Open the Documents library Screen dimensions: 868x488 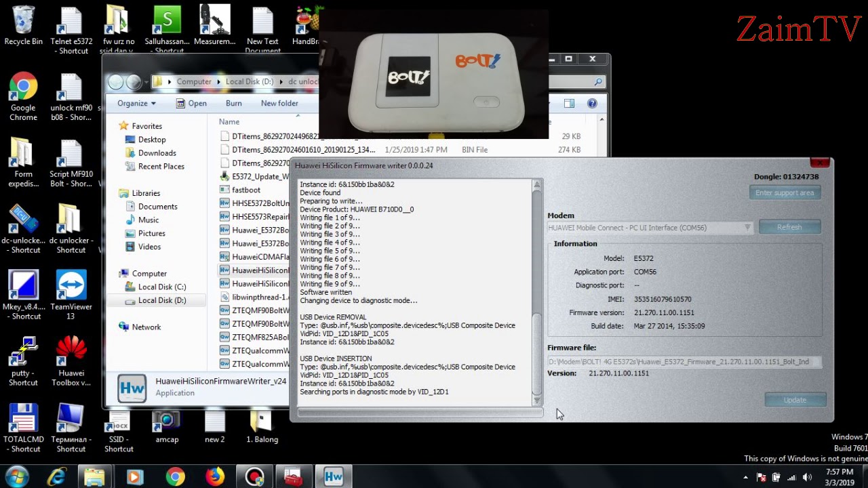[x=157, y=207]
